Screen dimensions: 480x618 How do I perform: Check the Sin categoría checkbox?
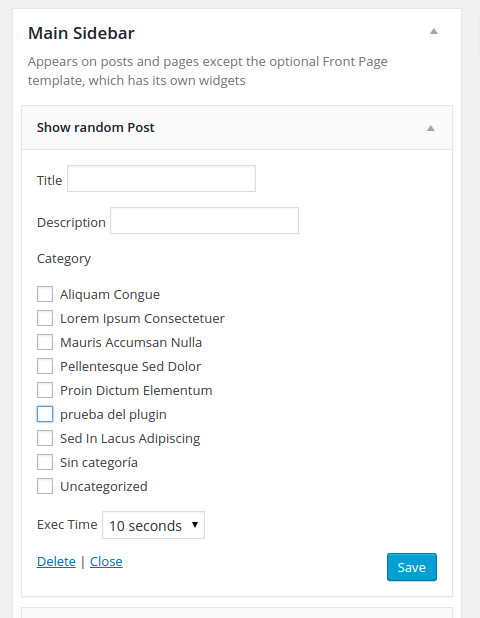coord(45,462)
